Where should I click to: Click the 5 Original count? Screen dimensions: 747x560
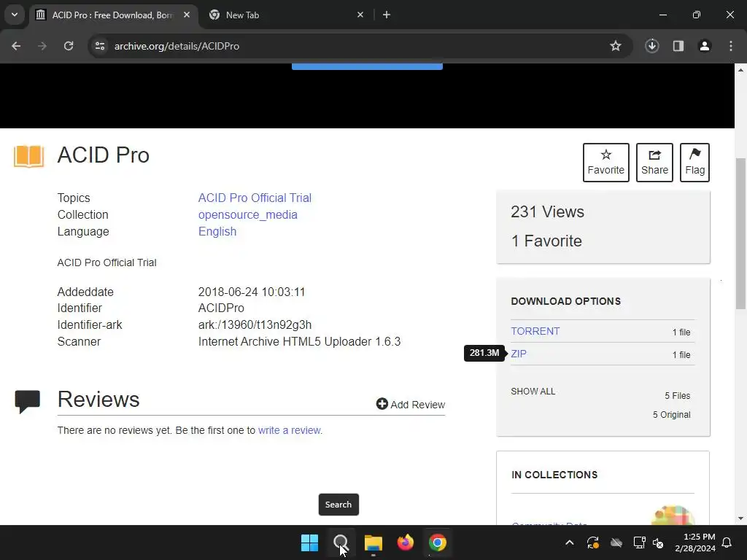(671, 415)
